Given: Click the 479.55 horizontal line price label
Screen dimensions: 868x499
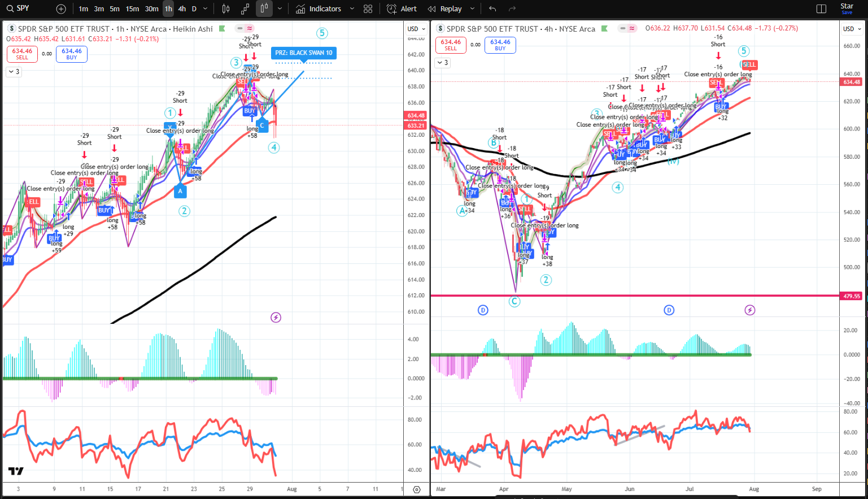Looking at the screenshot, I should (852, 296).
